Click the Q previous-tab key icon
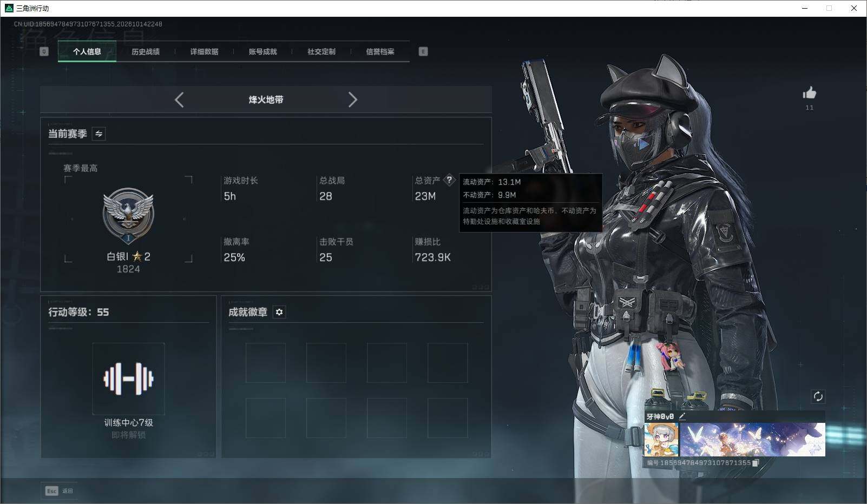Viewport: 867px width, 504px height. point(44,51)
